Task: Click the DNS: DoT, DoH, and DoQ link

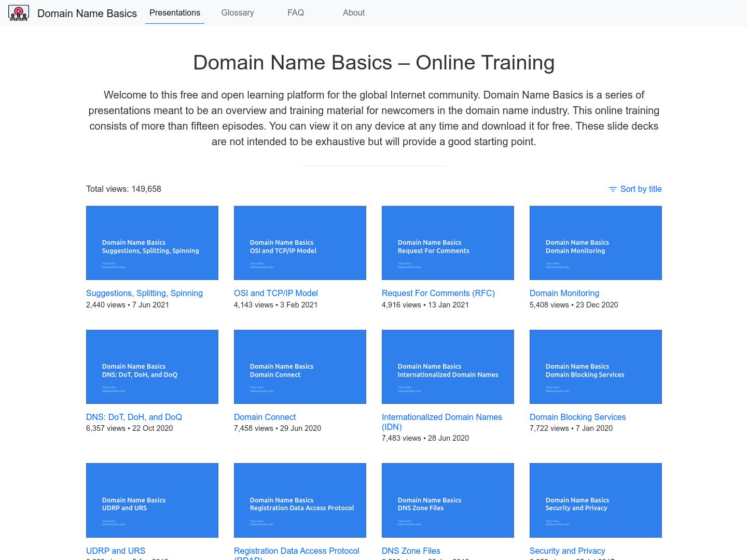Action: click(x=134, y=417)
